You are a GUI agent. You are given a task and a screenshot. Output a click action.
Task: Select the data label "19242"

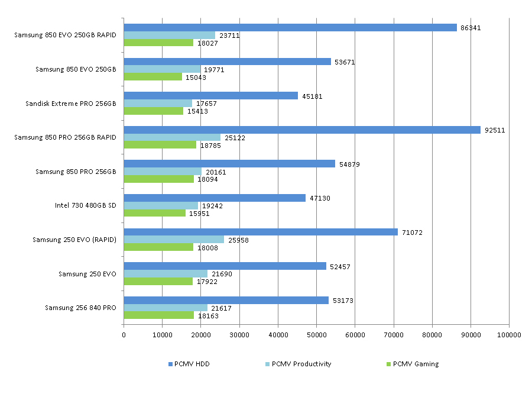click(212, 206)
